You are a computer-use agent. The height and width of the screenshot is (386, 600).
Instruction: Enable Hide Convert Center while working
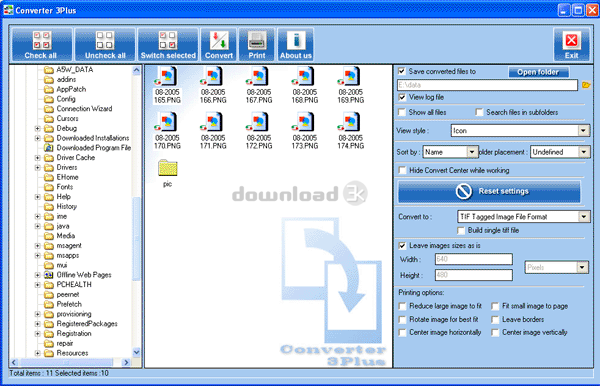pos(402,170)
